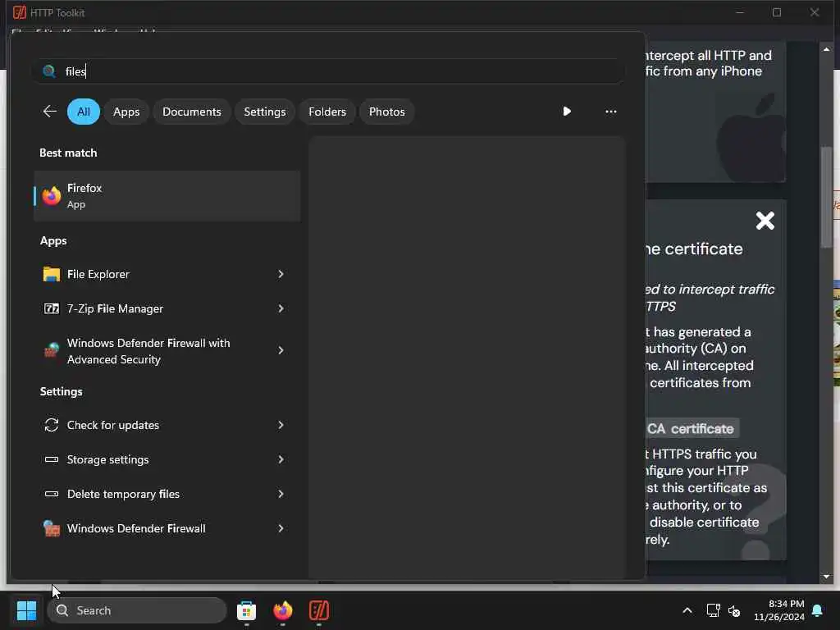840x630 pixels.
Task: Click the HTTP Toolkit title bar logo
Action: [x=20, y=12]
